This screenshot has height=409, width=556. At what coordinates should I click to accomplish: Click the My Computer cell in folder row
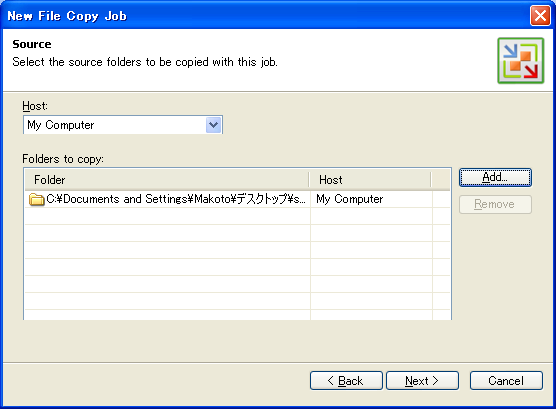350,199
